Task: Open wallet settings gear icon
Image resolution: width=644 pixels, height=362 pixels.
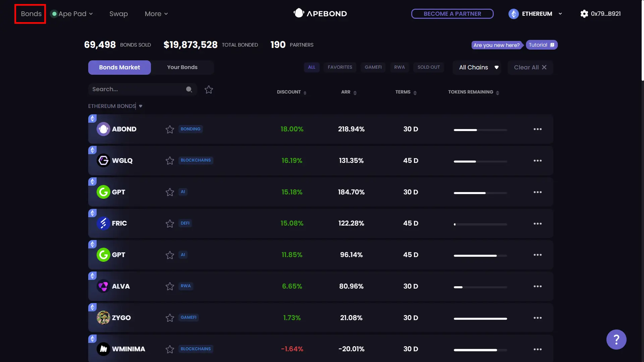Action: [x=584, y=14]
